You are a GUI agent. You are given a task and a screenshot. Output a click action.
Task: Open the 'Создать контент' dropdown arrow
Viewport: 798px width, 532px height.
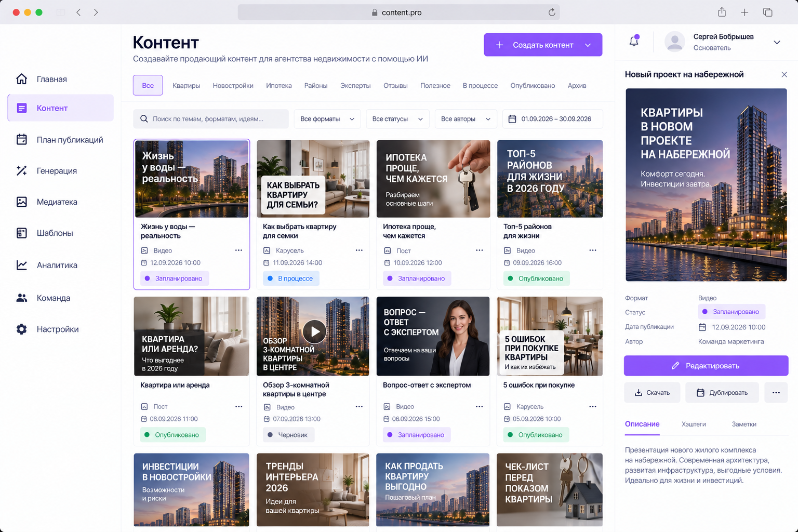[x=588, y=45]
